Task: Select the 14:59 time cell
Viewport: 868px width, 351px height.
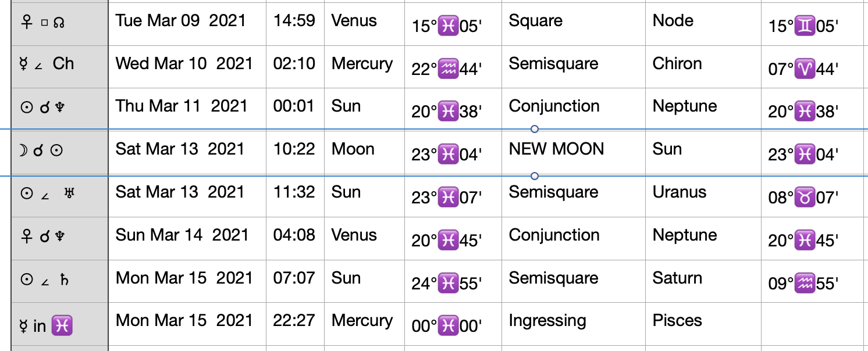Action: tap(296, 22)
